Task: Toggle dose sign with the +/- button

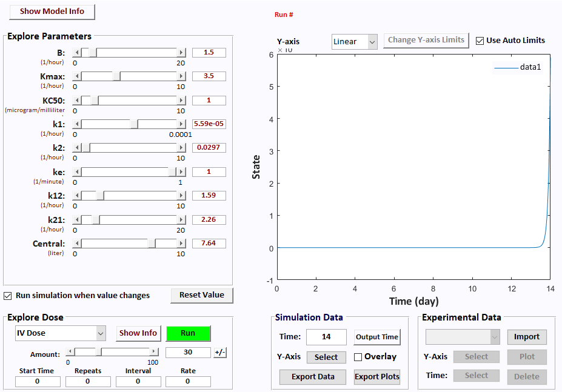Action: tap(219, 352)
